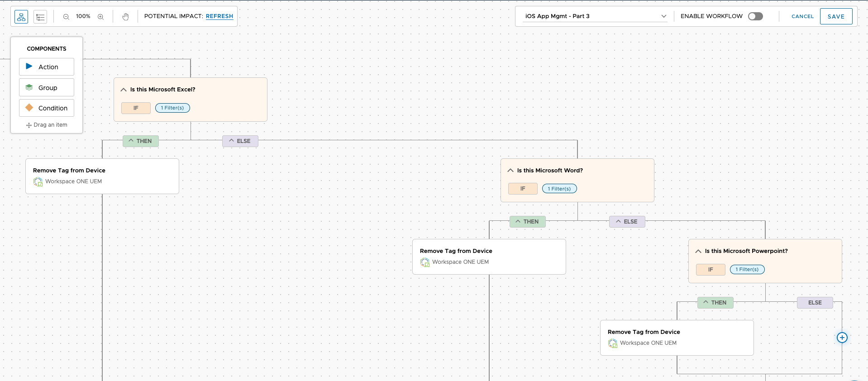Viewport: 868px width, 381px height.
Task: Click the COMPONENTS panel heading
Action: coord(47,49)
